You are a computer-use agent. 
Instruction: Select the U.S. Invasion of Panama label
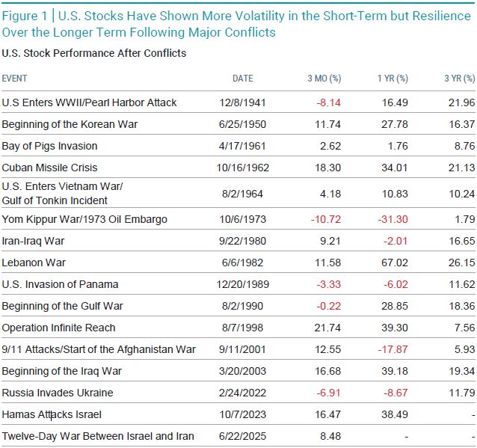(61, 284)
